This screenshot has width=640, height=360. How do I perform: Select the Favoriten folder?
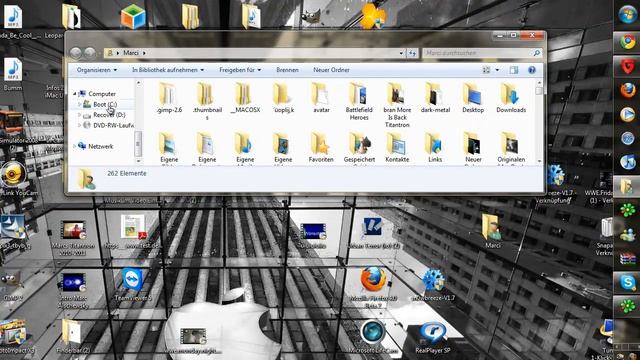pyautogui.click(x=321, y=148)
